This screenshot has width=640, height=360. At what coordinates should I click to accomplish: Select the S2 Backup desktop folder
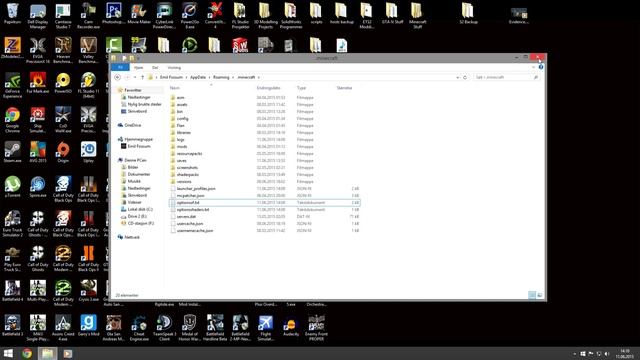pos(468,15)
